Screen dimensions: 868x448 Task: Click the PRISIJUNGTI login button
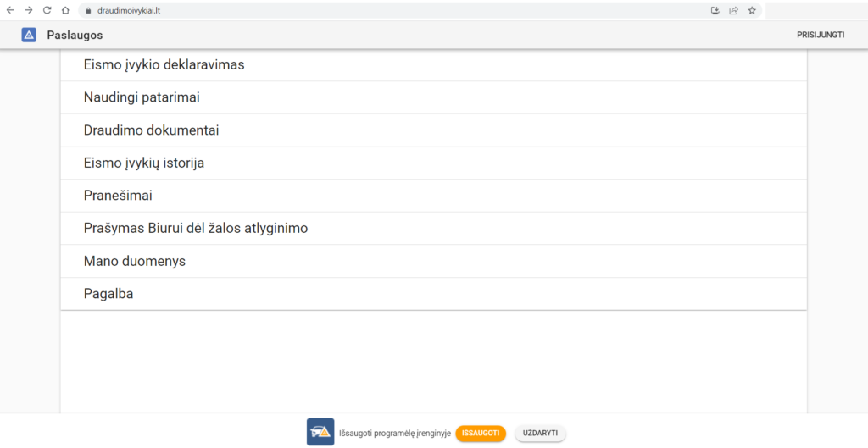point(821,36)
